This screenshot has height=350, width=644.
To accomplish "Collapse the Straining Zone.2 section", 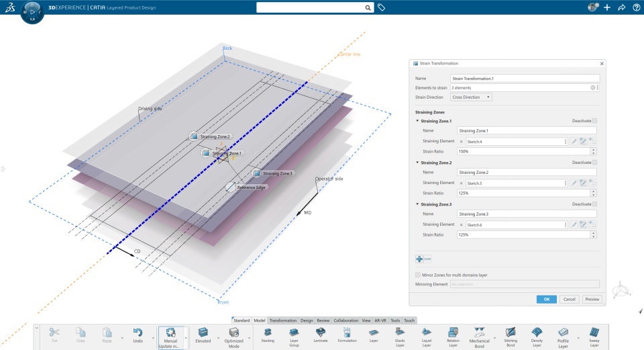I will pyautogui.click(x=417, y=163).
